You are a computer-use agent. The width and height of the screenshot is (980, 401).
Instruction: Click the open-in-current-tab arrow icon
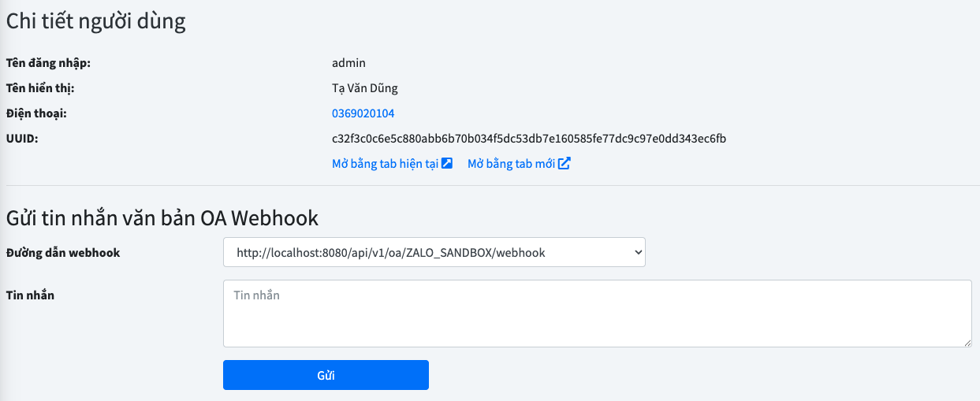447,164
